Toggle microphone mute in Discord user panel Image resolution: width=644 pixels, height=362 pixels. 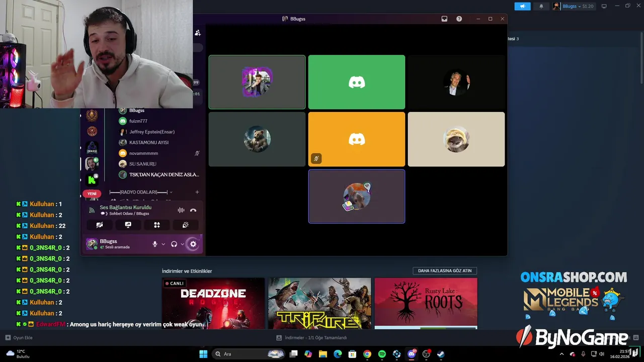pos(155,244)
